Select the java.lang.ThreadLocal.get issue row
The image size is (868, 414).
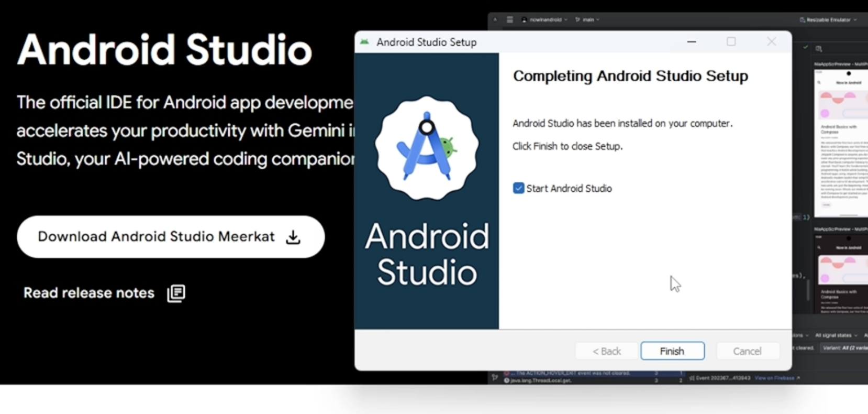(x=594, y=380)
